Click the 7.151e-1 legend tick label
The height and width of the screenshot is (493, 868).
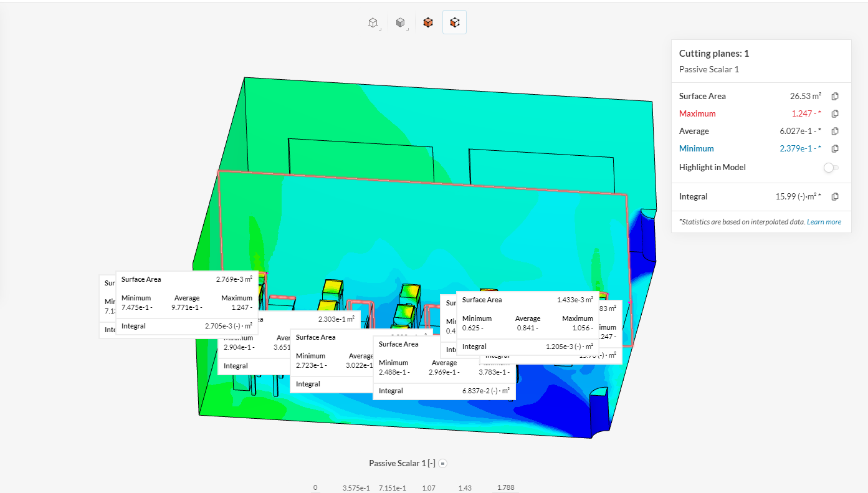[x=393, y=487]
